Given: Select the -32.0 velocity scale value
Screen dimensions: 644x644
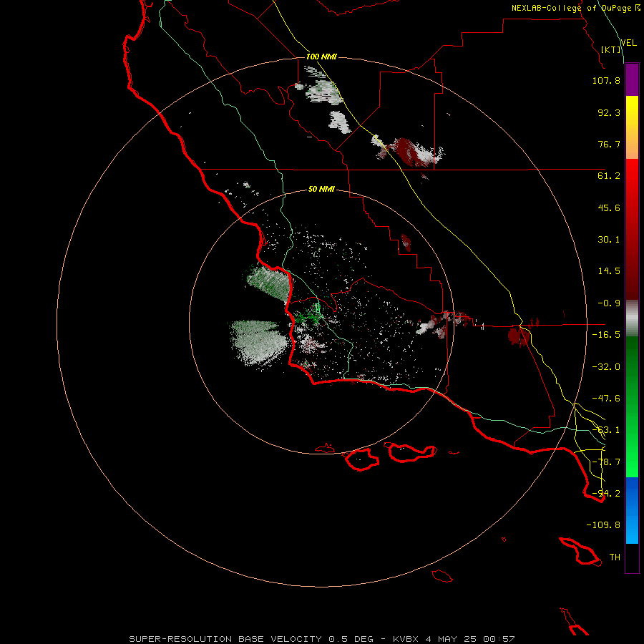Looking at the screenshot, I should [x=606, y=367].
